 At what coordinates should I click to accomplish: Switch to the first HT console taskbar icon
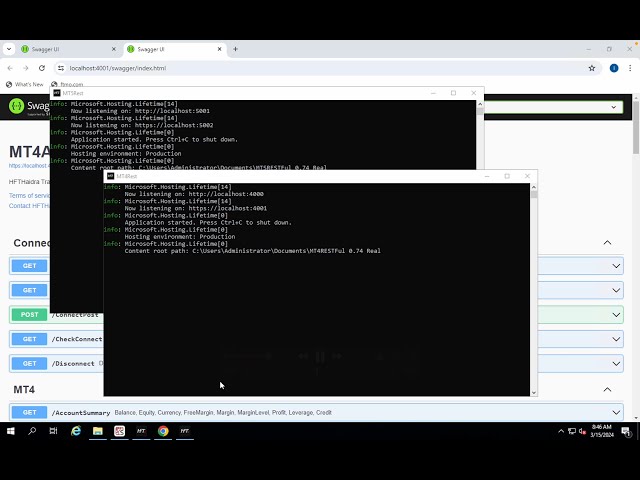click(141, 431)
